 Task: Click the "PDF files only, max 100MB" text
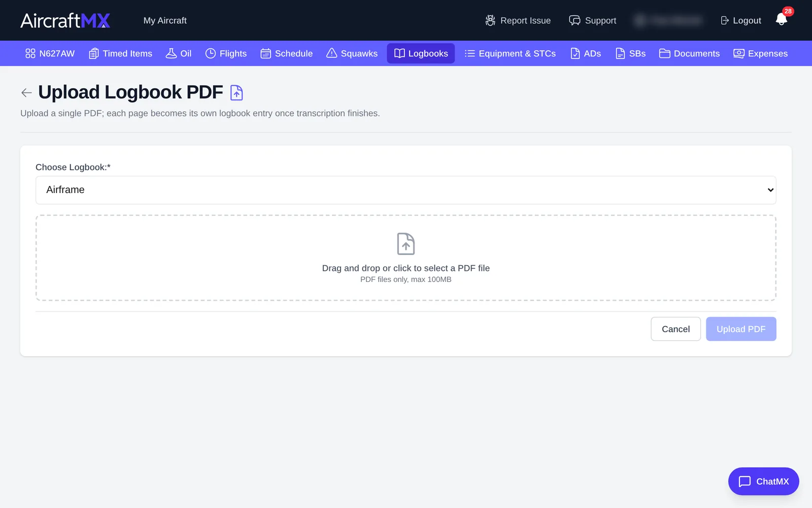406,279
